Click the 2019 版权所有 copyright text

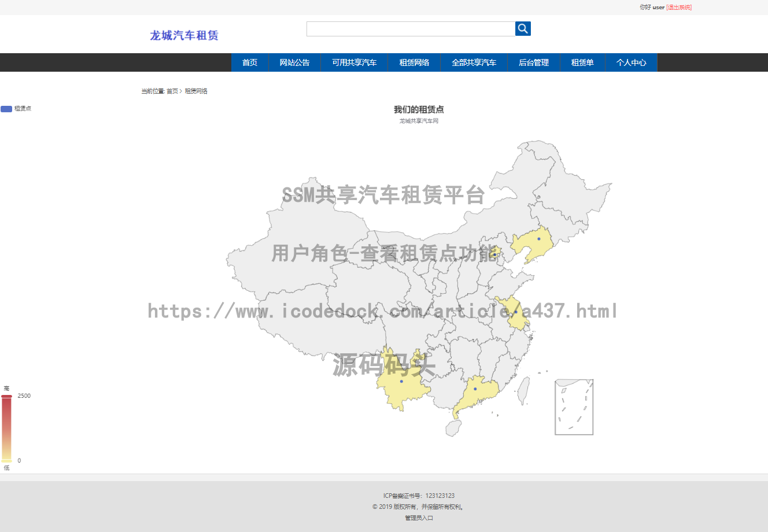point(419,507)
